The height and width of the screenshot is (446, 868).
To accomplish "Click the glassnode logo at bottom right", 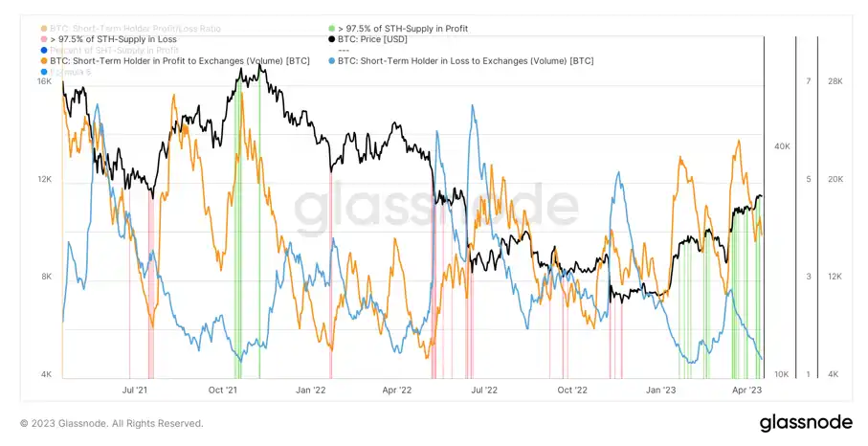I will tap(806, 423).
